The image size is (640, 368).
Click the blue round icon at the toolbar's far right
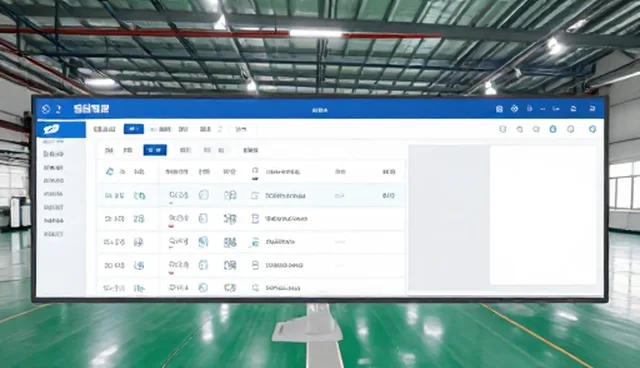click(592, 129)
